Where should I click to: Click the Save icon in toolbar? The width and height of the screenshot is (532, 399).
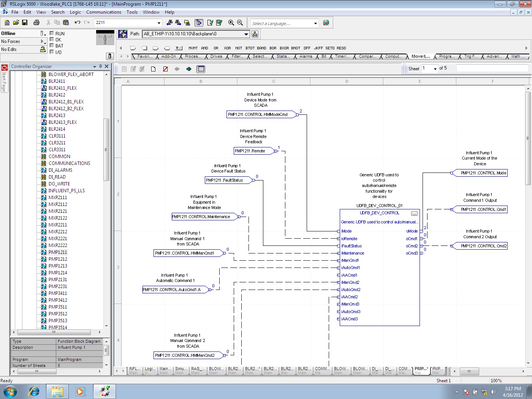pos(25,23)
